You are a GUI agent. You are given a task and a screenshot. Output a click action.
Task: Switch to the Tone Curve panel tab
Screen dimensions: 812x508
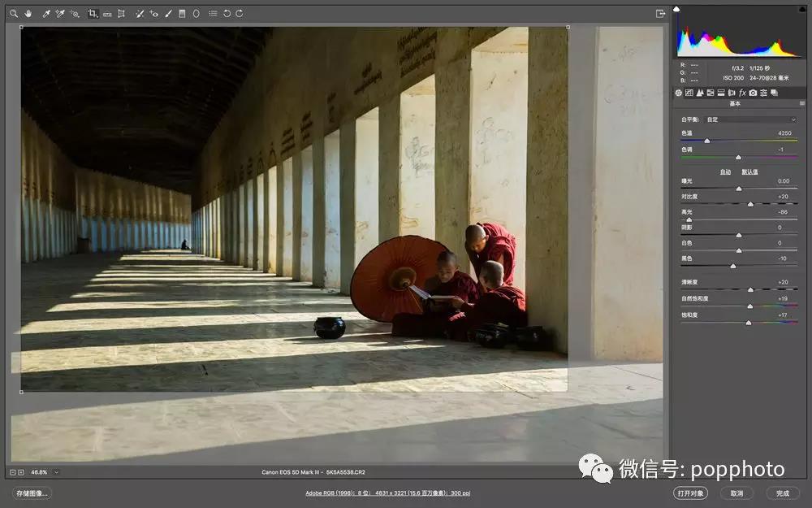(x=689, y=93)
